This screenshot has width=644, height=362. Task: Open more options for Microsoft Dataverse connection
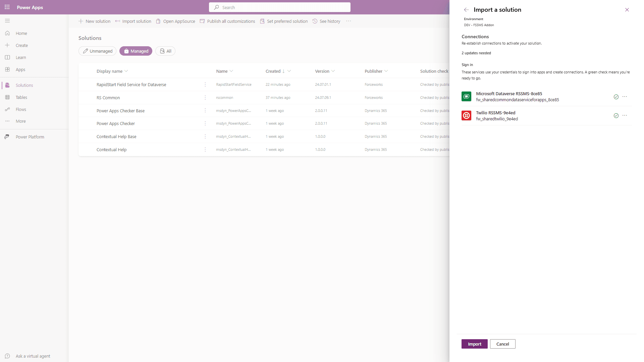pyautogui.click(x=625, y=97)
